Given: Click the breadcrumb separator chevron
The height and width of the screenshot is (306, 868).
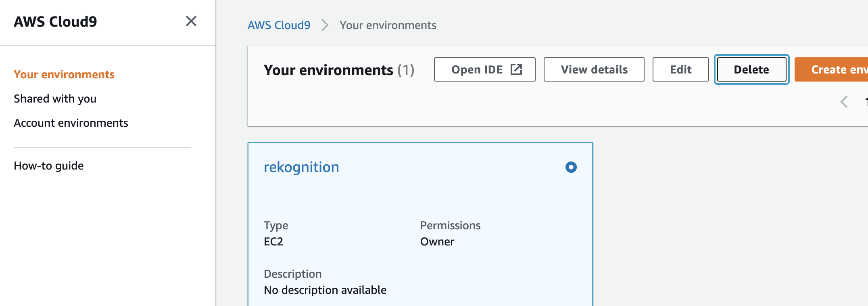Looking at the screenshot, I should [x=325, y=25].
